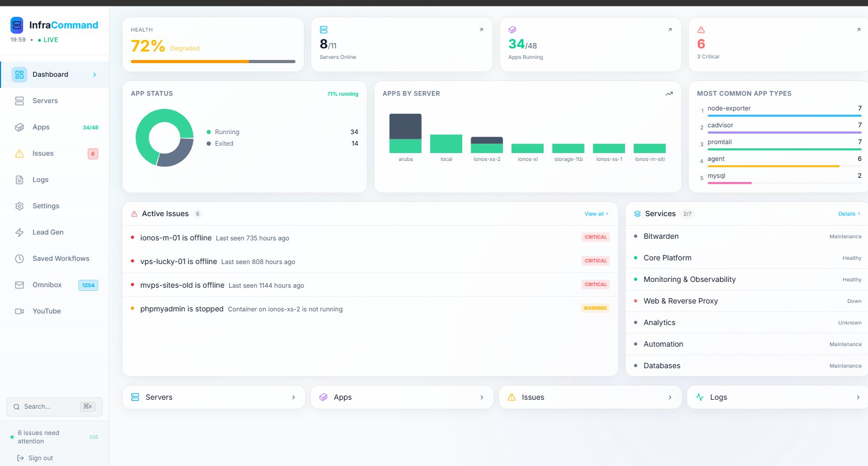Click the Exited legend entry
This screenshot has width=868, height=466.
click(x=282, y=144)
